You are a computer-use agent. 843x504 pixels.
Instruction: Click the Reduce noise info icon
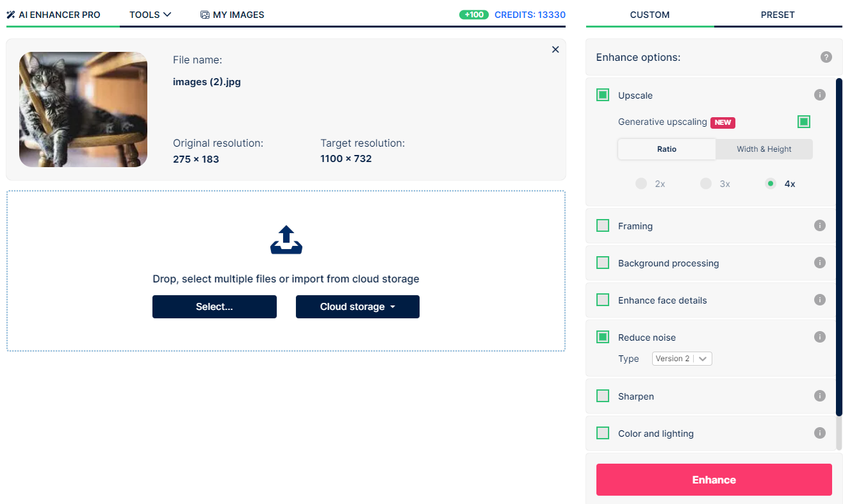(x=819, y=337)
